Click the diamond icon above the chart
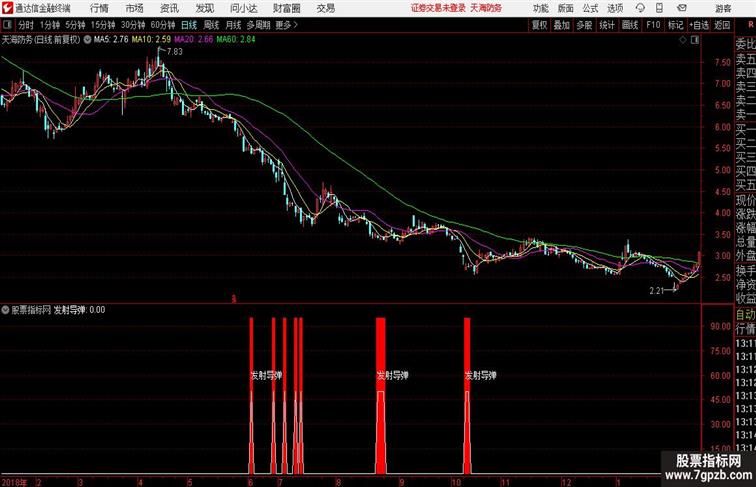This screenshot has height=487, width=756. (x=683, y=40)
